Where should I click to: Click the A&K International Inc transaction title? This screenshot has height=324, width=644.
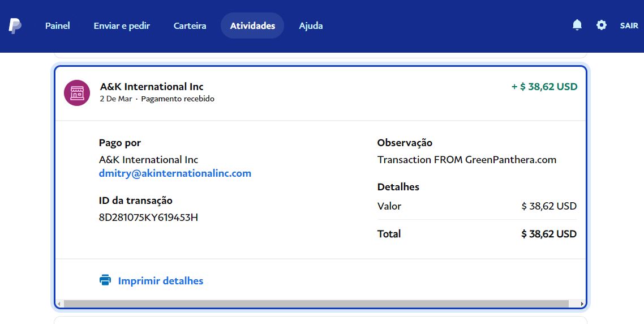click(x=152, y=86)
